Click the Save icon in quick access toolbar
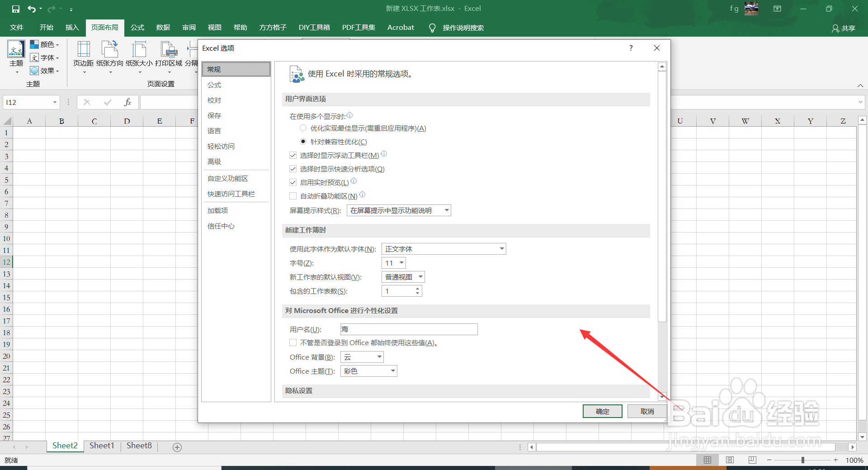The height and width of the screenshot is (470, 868). (x=16, y=9)
